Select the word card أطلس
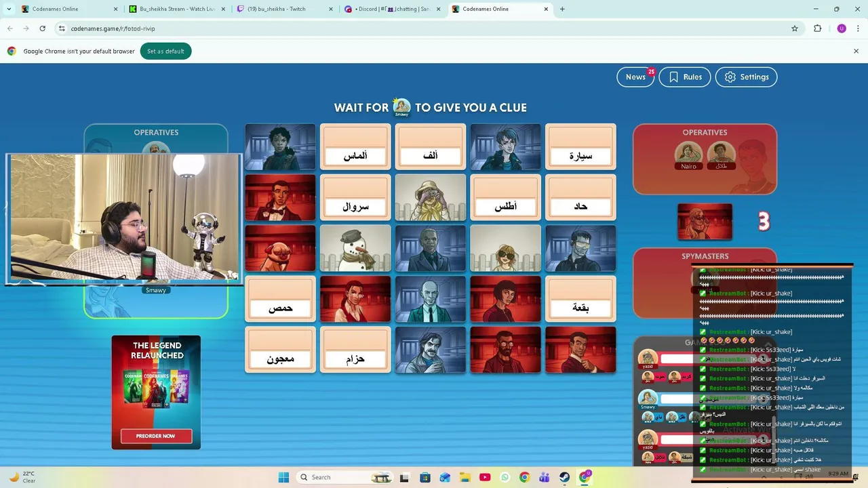Screen dimensions: 868x488 505,198
